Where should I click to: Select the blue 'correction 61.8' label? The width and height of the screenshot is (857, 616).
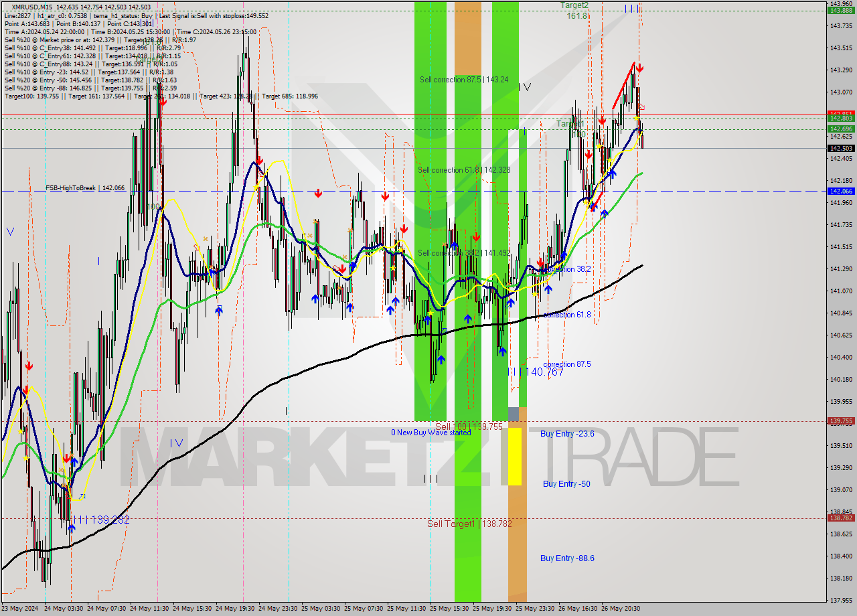tap(567, 315)
